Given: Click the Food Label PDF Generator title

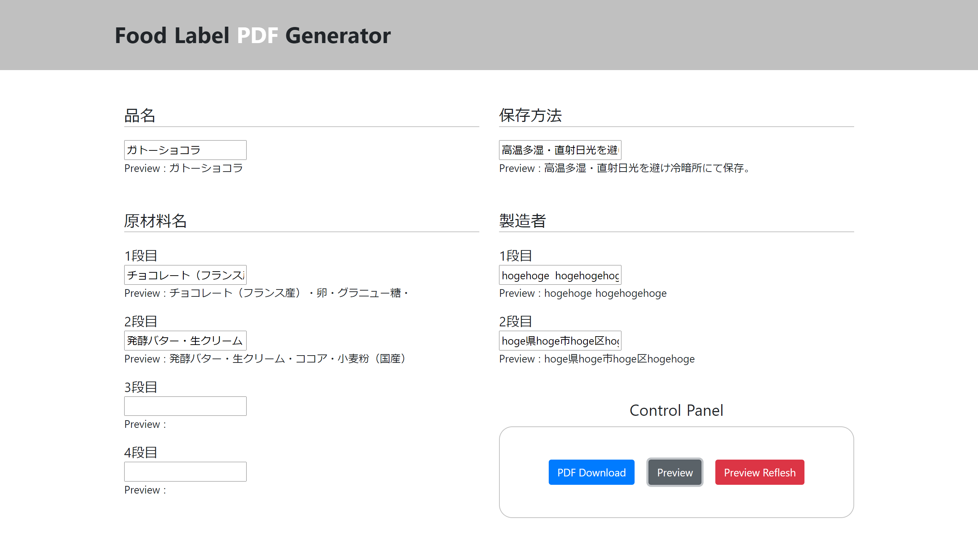Looking at the screenshot, I should (x=252, y=35).
